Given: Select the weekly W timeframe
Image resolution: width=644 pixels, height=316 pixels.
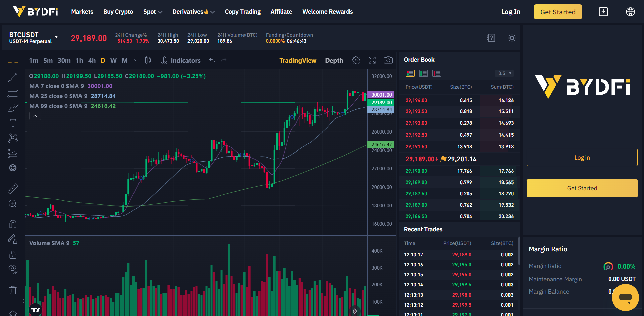Looking at the screenshot, I should [114, 60].
